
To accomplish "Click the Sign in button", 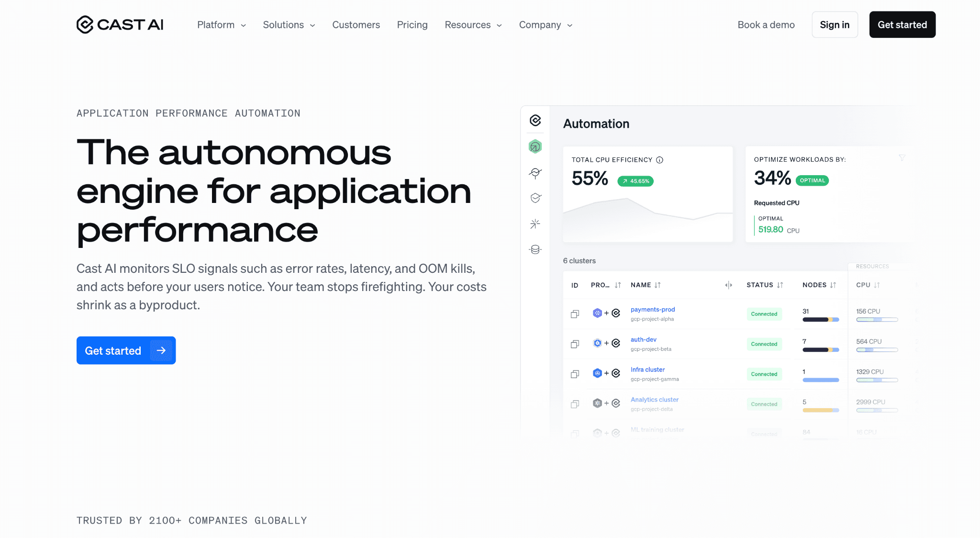I will point(835,24).
